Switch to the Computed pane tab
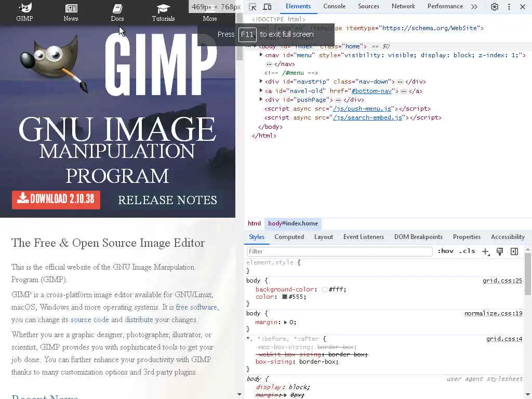 click(289, 237)
